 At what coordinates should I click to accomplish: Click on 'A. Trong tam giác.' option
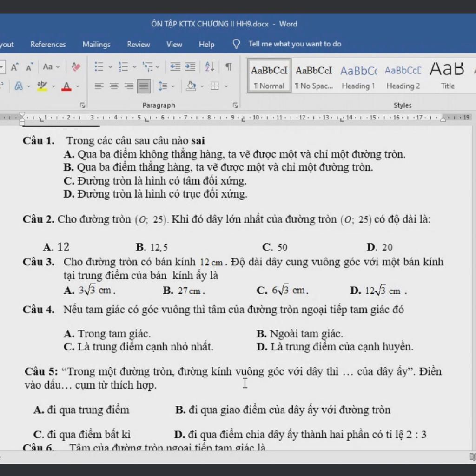107,334
